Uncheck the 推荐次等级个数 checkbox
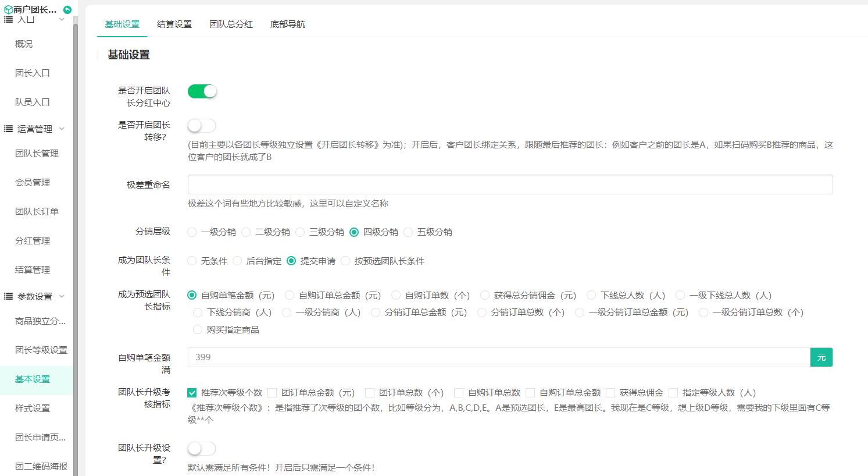This screenshot has height=476, width=868. tap(191, 392)
